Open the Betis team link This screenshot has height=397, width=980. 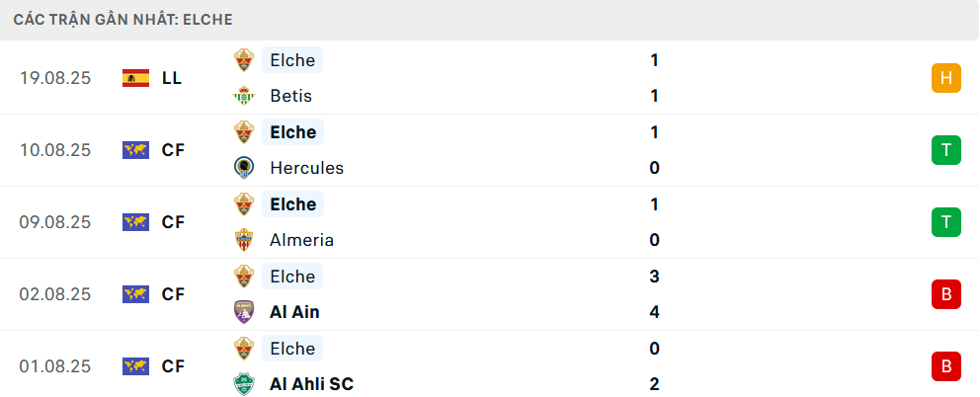(291, 96)
